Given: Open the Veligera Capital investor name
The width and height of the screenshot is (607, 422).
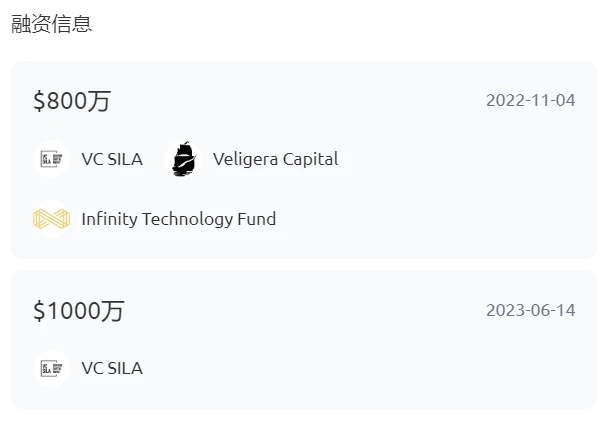Looking at the screenshot, I should [275, 159].
